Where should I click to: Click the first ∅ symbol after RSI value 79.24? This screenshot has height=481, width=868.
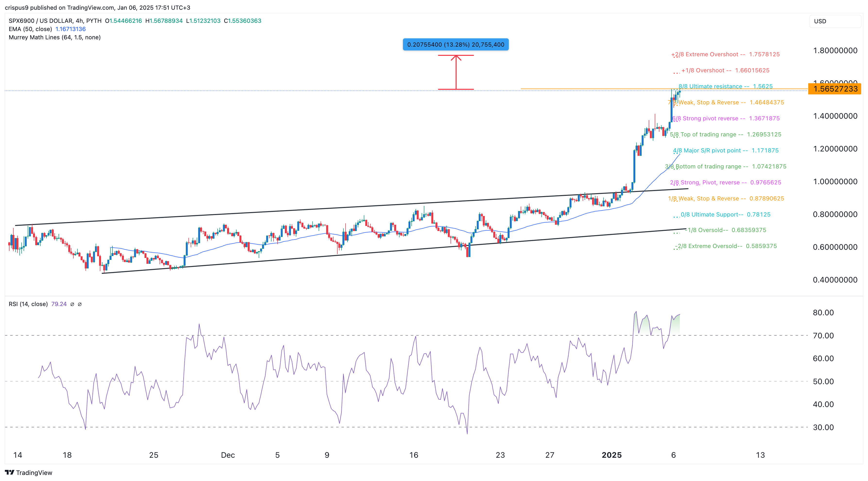coord(72,304)
